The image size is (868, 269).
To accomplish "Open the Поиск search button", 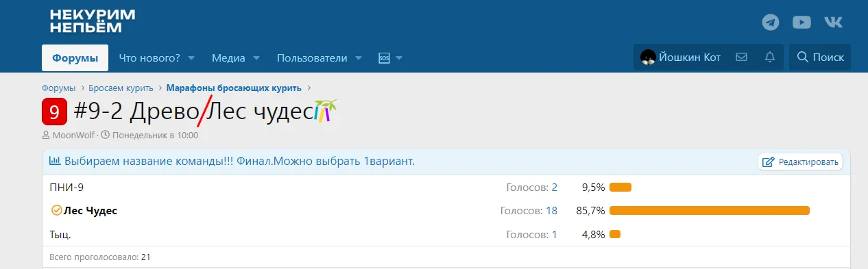I will [820, 57].
